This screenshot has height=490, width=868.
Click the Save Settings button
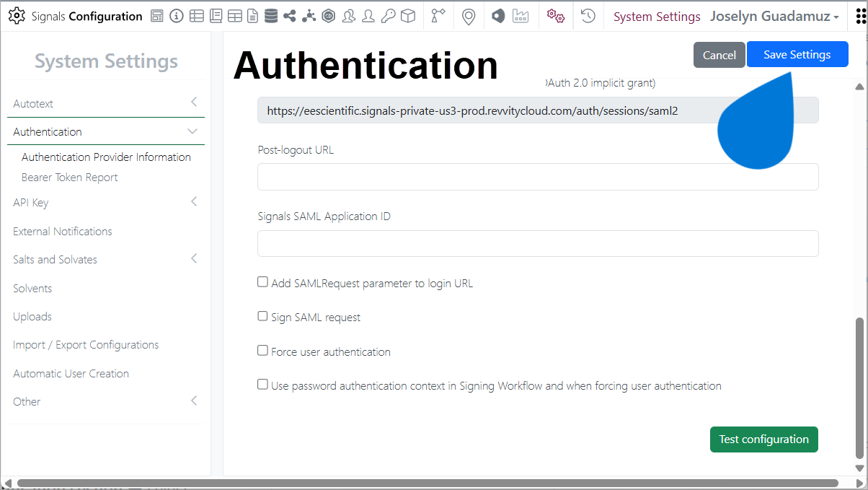click(x=797, y=55)
